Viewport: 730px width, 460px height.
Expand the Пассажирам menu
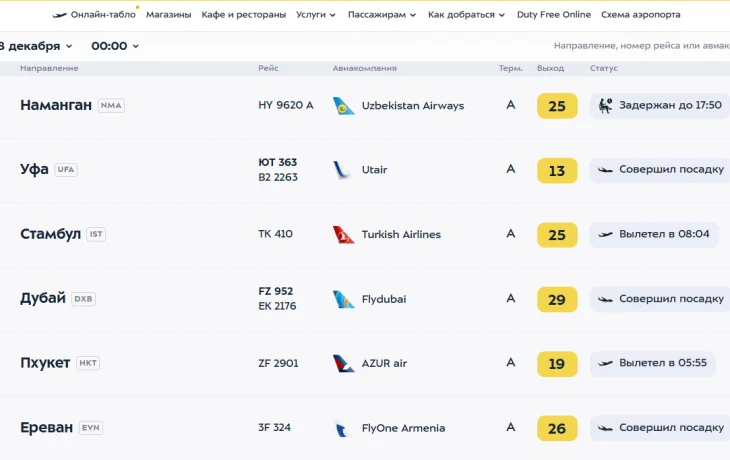382,15
